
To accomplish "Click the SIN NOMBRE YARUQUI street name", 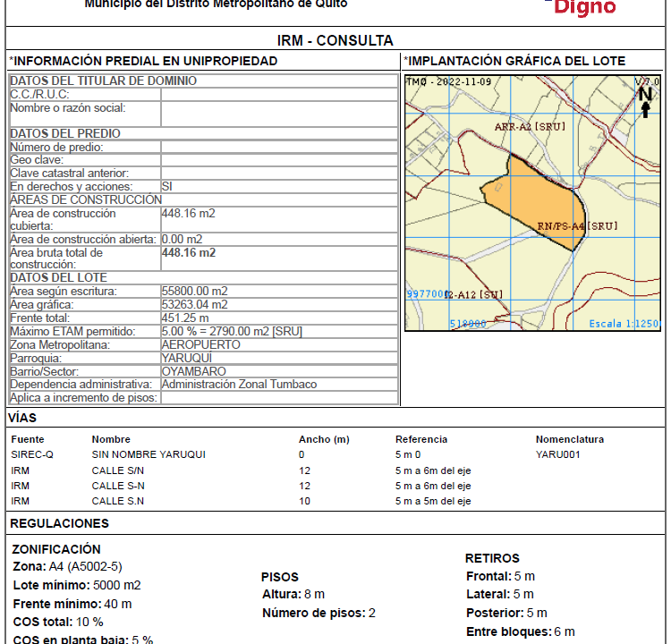I will pos(149,454).
